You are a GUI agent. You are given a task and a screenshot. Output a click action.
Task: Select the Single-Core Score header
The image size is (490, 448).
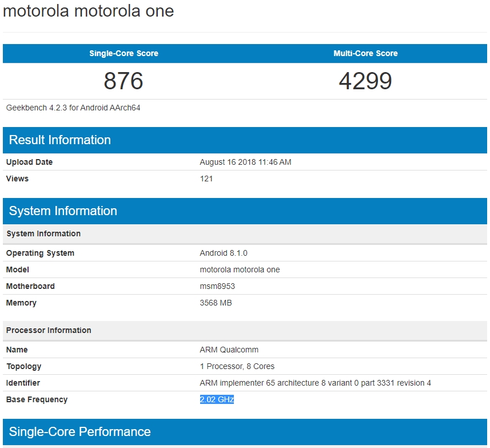pos(124,53)
